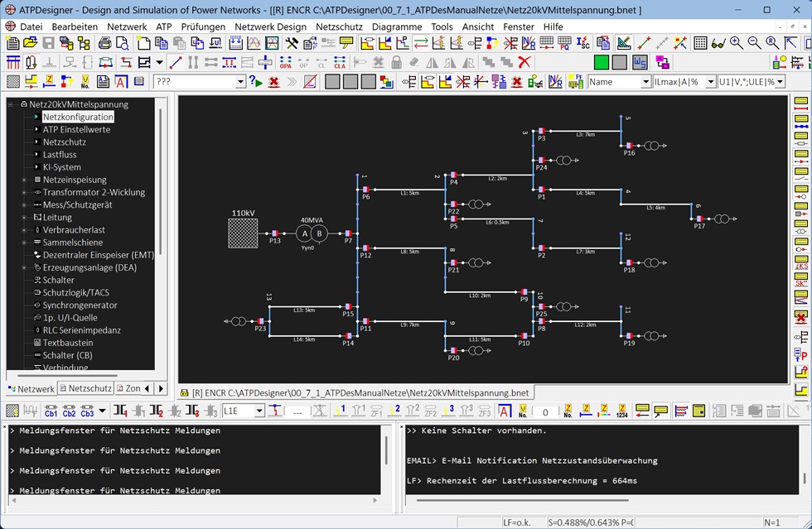Click the open file folder icon
812x529 pixels.
[x=31, y=43]
